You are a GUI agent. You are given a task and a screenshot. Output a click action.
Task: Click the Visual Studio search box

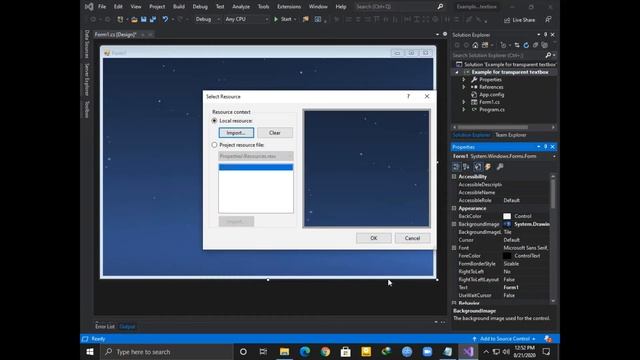click(399, 7)
